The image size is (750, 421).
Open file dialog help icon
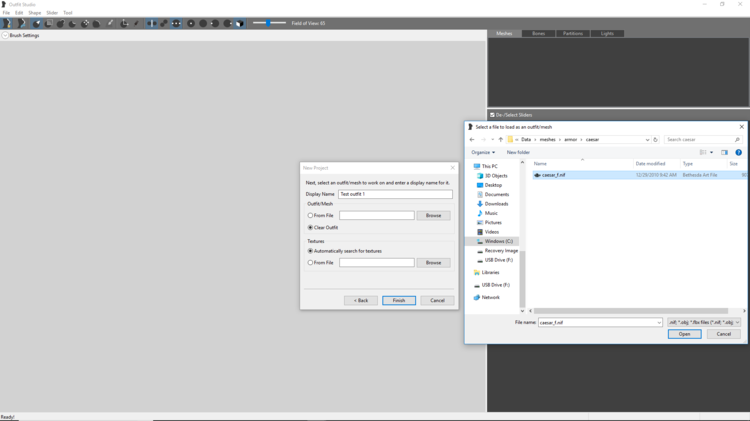pyautogui.click(x=739, y=153)
